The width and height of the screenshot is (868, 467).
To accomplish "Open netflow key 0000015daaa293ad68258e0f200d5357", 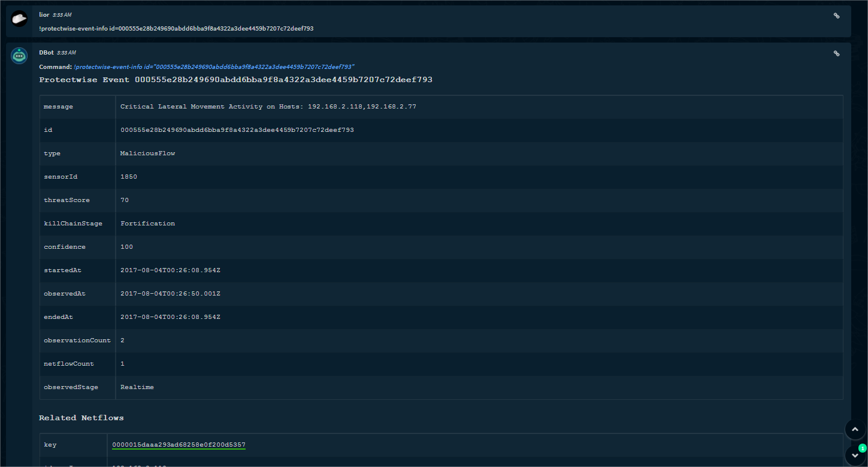I will click(x=179, y=445).
